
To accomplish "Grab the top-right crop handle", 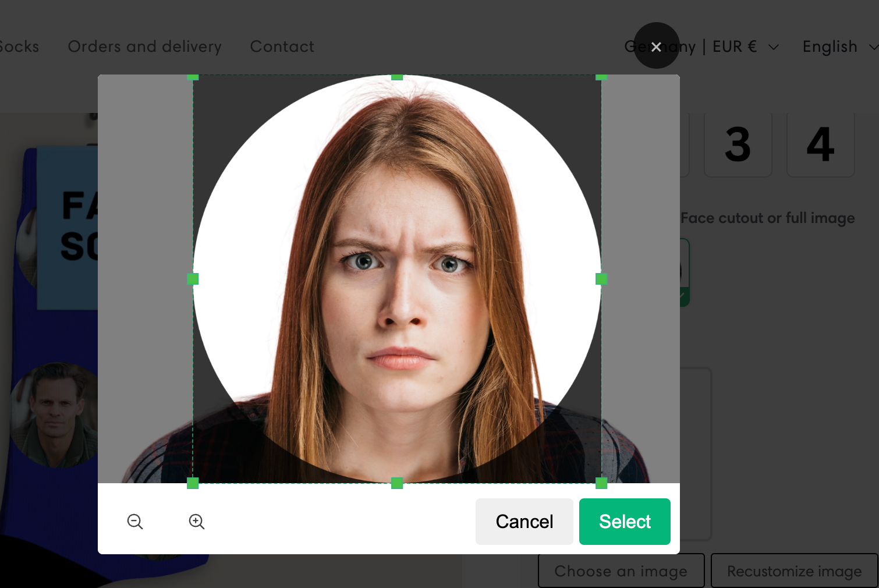I will click(x=601, y=77).
